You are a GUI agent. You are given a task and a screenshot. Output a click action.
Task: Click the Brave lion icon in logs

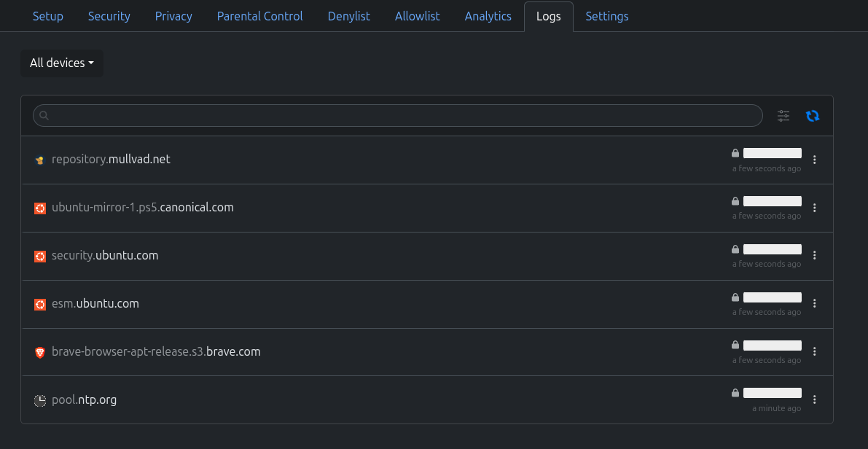[40, 352]
